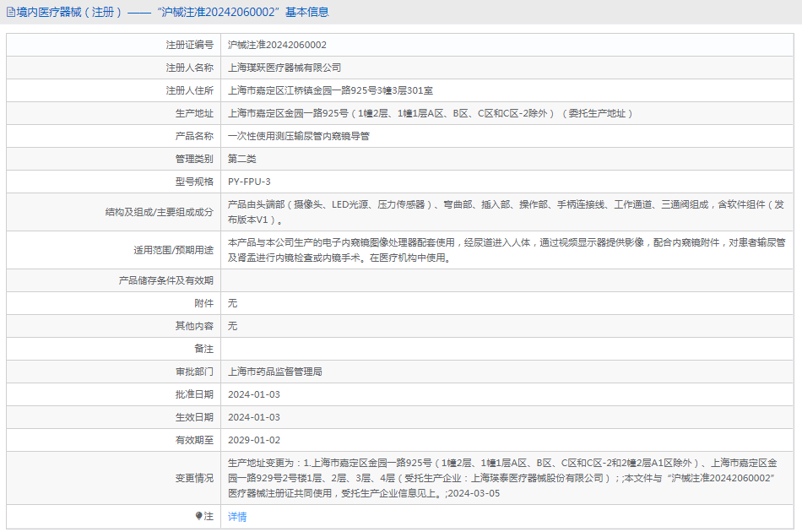Select the 注册人住所 address value

330,90
